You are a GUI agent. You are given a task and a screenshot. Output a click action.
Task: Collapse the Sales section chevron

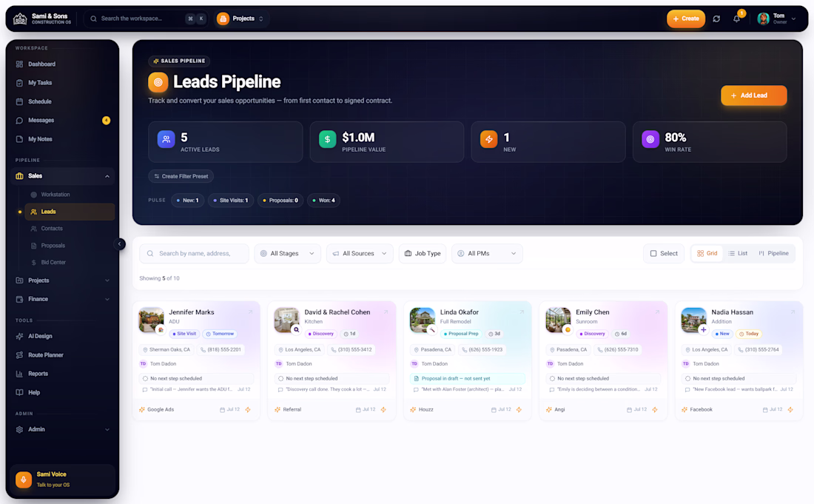coord(107,176)
